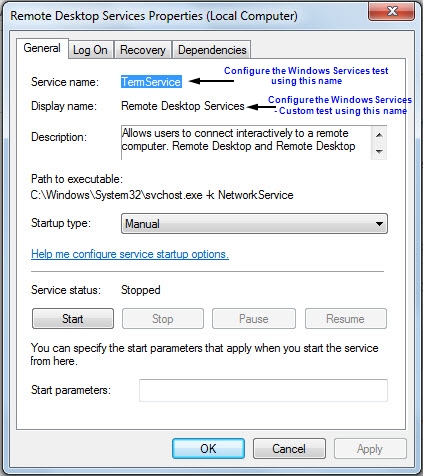This screenshot has height=476, width=423.
Task: Click the Startup type dropdown arrow
Action: [379, 224]
